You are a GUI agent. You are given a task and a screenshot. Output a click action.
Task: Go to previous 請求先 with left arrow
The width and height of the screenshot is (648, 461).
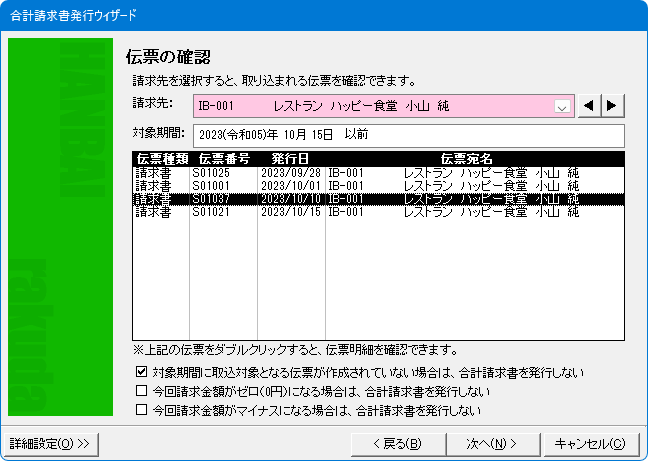coord(589,106)
